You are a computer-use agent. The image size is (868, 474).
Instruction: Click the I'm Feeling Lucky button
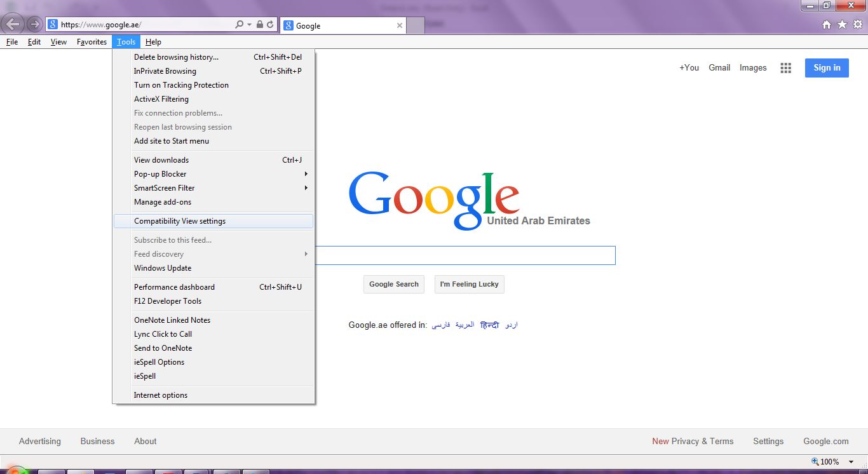[469, 284]
